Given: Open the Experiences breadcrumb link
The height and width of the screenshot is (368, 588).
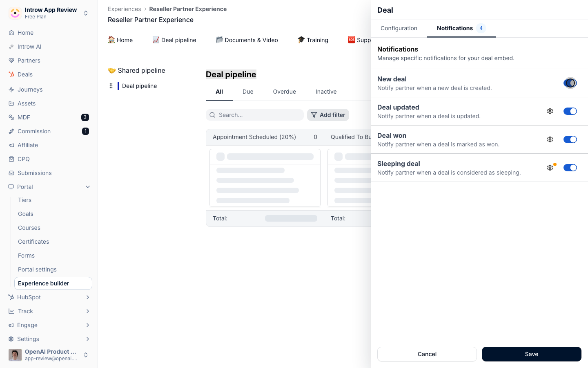Looking at the screenshot, I should 125,9.
